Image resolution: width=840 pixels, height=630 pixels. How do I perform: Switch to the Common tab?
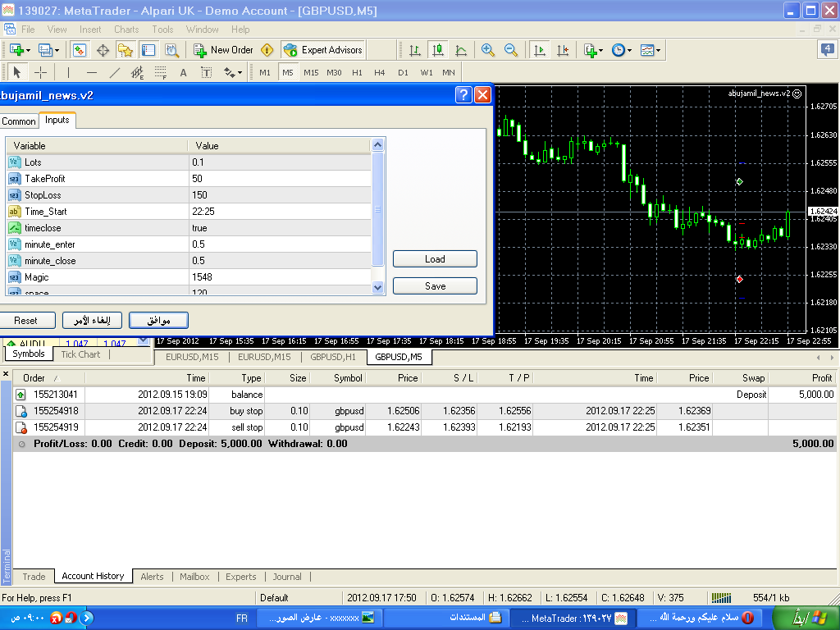click(19, 121)
